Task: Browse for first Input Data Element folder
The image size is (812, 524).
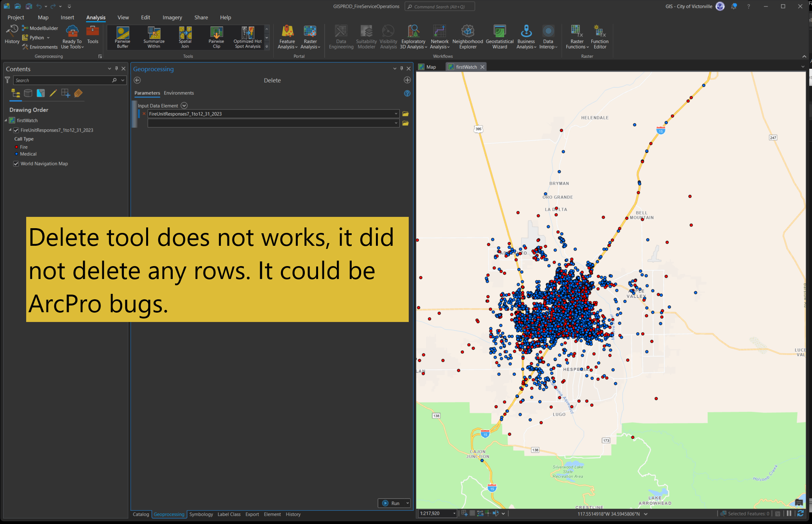Action: 406,114
